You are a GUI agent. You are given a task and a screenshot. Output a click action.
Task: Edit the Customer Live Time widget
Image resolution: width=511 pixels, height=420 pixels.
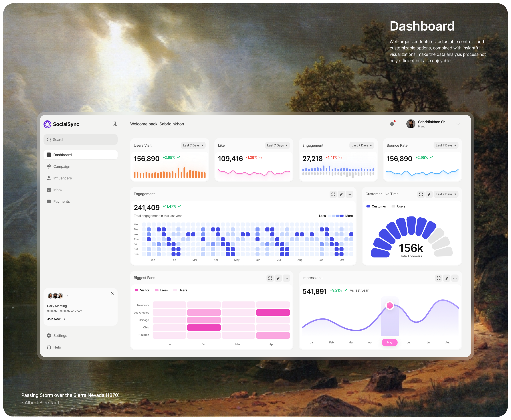(429, 194)
